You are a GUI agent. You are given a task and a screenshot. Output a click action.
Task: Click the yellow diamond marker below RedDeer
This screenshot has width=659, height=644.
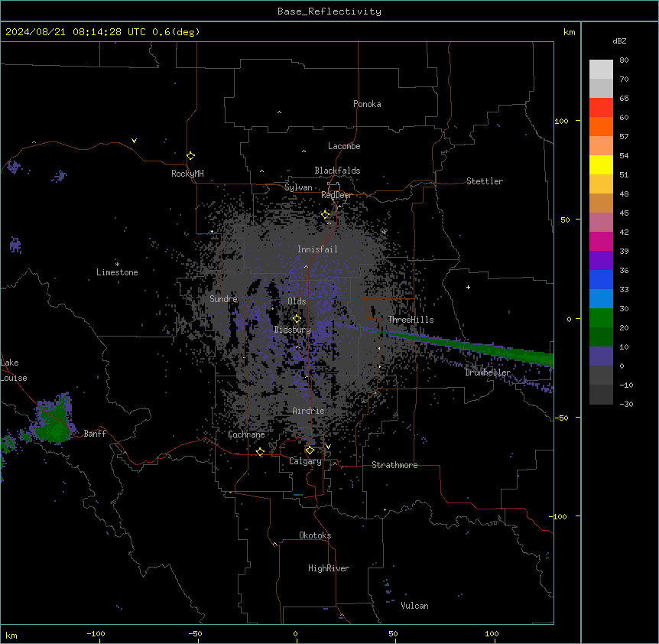click(326, 215)
